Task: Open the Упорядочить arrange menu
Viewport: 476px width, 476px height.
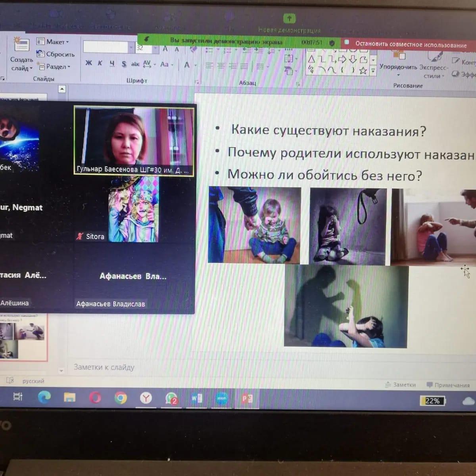Action: pyautogui.click(x=398, y=67)
